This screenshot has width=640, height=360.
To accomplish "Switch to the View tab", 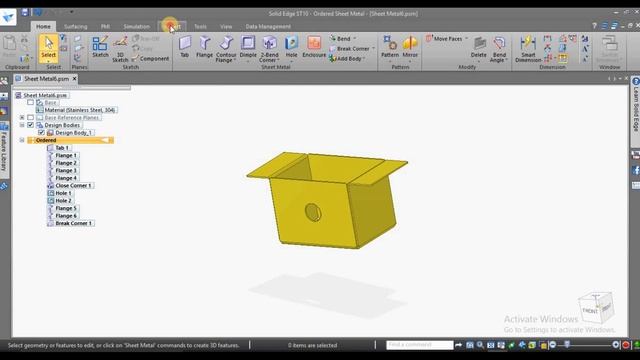I will (x=226, y=27).
